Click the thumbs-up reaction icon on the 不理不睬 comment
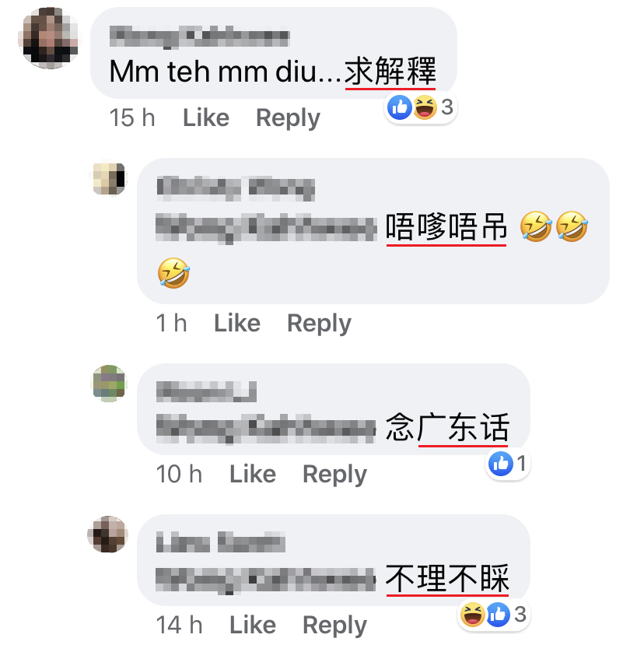Viewport: 644px width, 645px height. (498, 615)
